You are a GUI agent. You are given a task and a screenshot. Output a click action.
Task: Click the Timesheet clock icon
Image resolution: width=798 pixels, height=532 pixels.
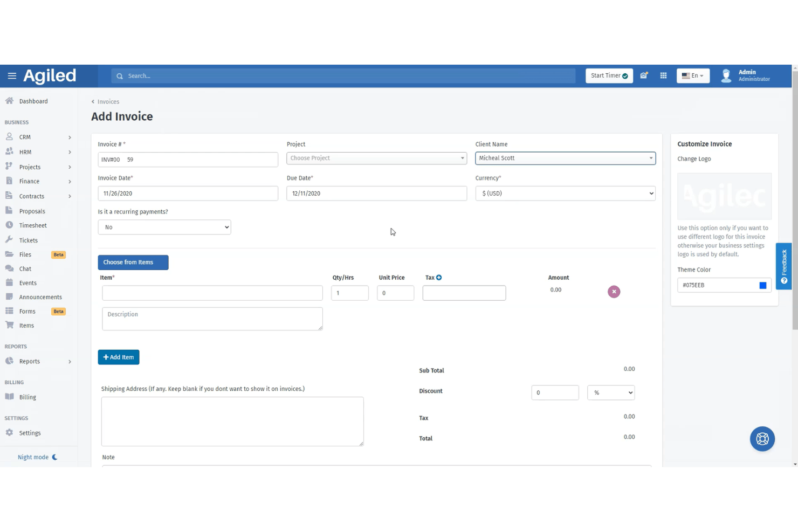click(9, 225)
